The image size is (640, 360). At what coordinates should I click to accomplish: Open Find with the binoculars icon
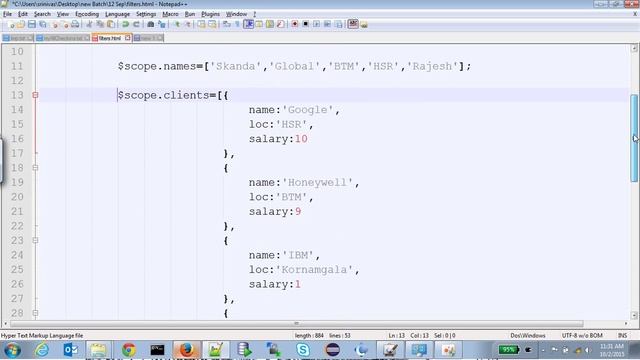(x=151, y=24)
